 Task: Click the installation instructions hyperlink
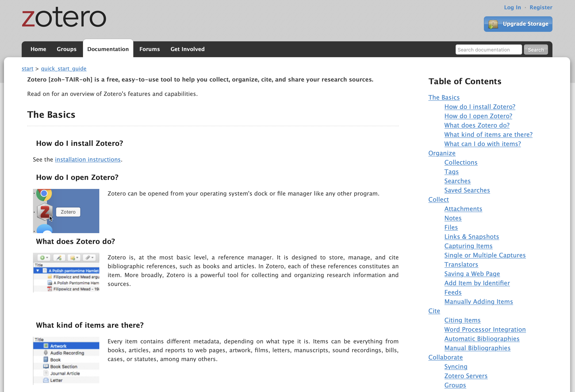point(87,159)
